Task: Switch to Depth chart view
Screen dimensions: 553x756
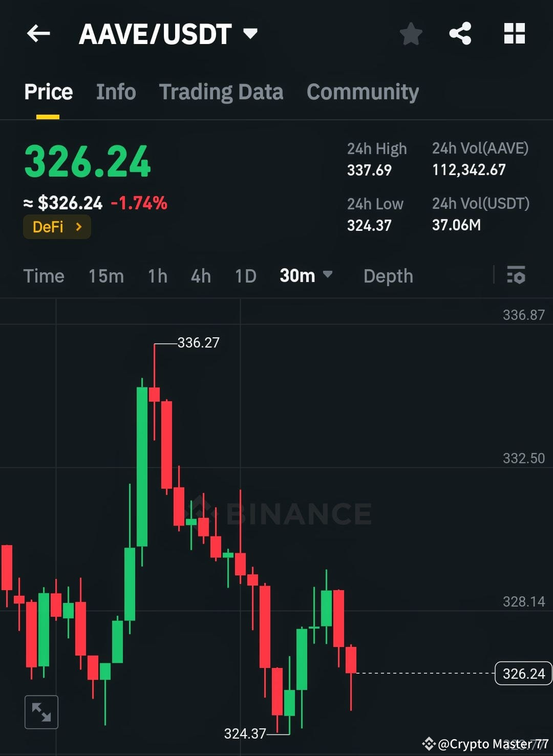Action: 388,276
